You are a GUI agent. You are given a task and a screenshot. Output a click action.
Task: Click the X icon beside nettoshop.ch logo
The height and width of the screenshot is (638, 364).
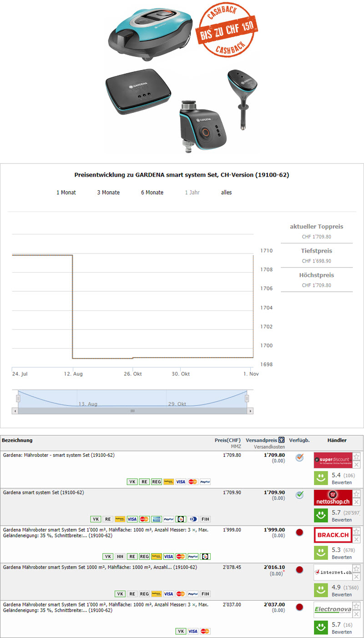coord(357,502)
